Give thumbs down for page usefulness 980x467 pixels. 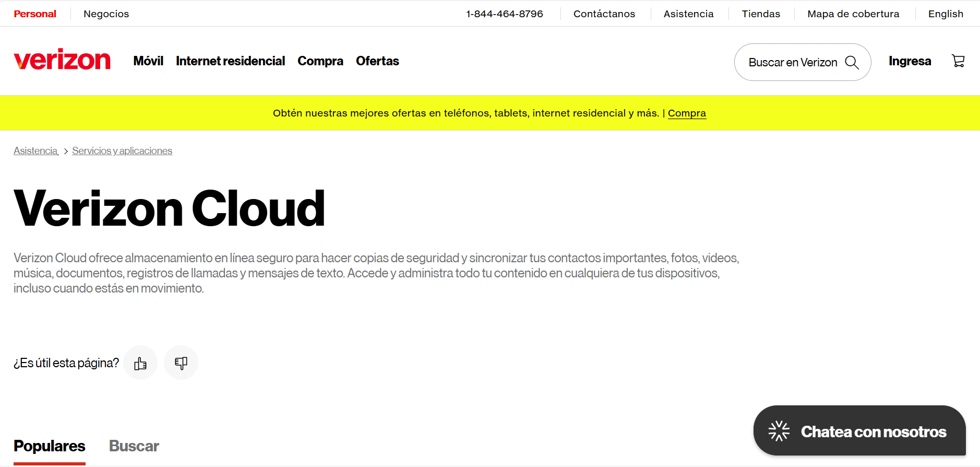tap(181, 363)
